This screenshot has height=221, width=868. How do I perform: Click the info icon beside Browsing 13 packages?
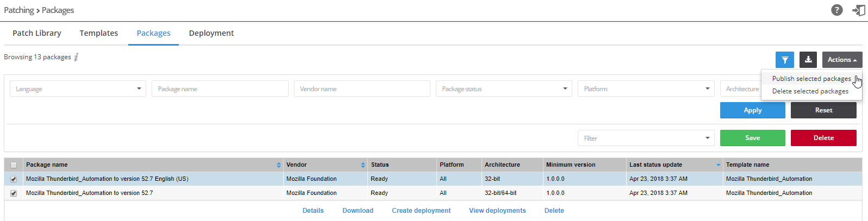point(76,57)
